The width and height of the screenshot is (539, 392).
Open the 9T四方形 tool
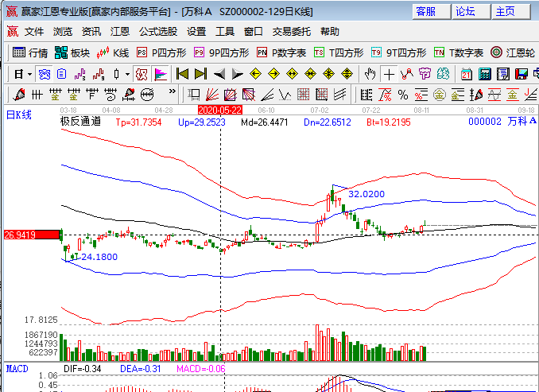[399, 52]
